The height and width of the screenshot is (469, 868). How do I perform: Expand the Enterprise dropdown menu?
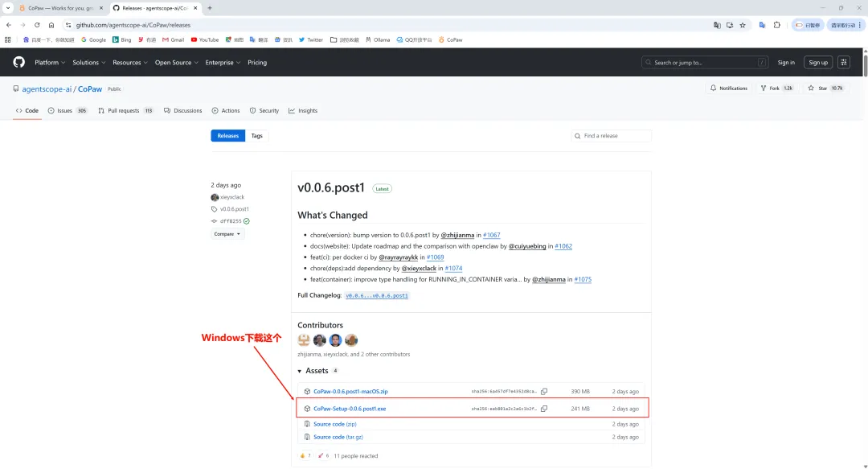[x=223, y=63]
